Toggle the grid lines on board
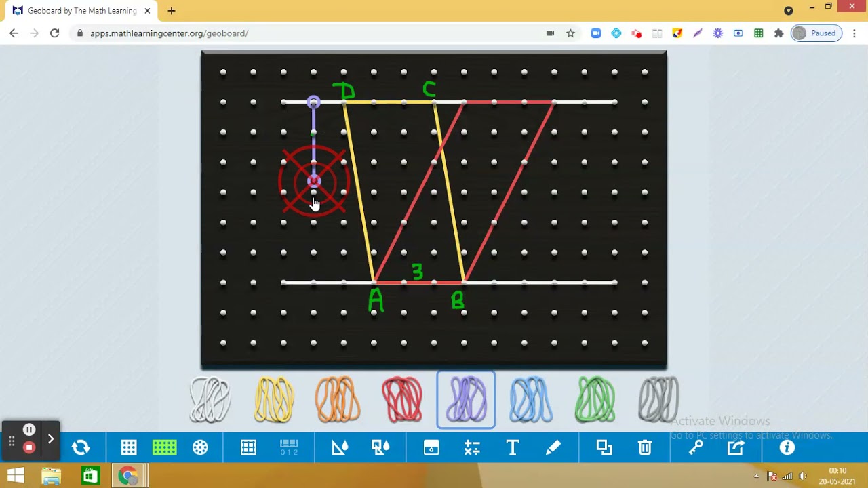The image size is (868, 488). point(248,447)
